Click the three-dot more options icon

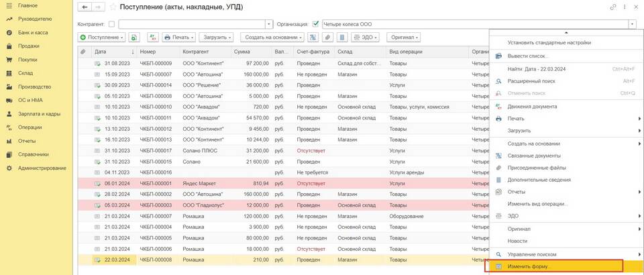coord(625,7)
